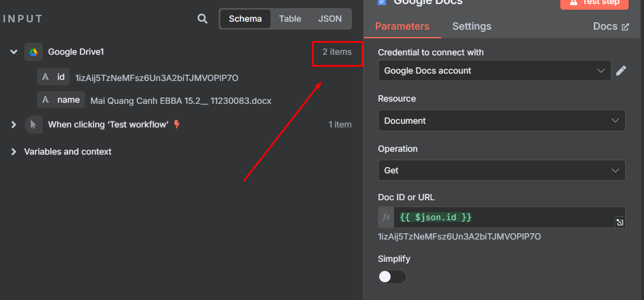Image resolution: width=644 pixels, height=300 pixels.
Task: Click the Variables and context label
Action: click(x=68, y=152)
